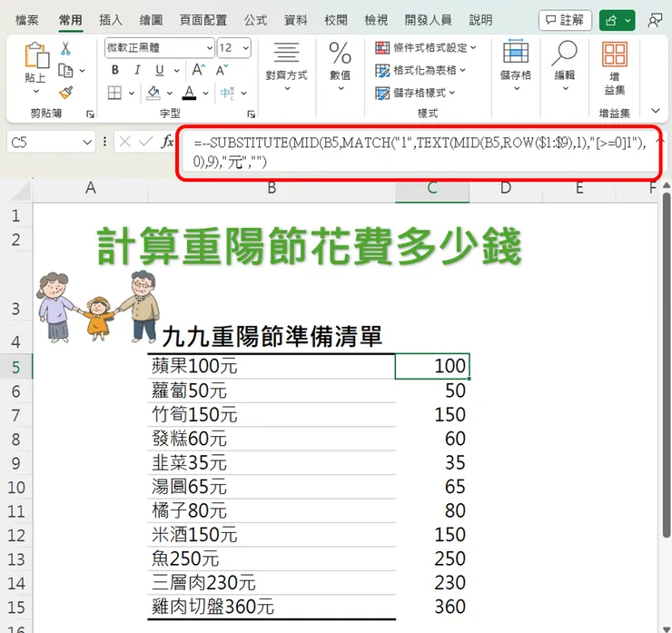
Task: Select column B header
Action: click(272, 188)
